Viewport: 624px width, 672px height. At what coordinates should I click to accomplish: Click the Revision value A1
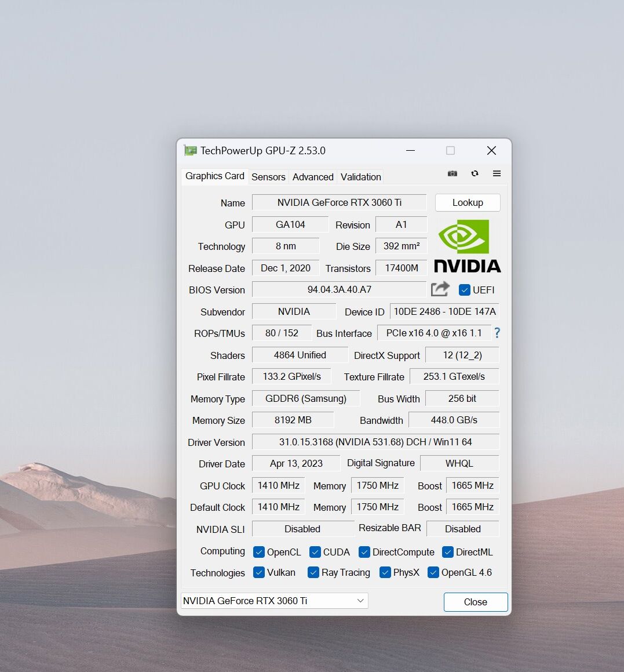point(402,224)
